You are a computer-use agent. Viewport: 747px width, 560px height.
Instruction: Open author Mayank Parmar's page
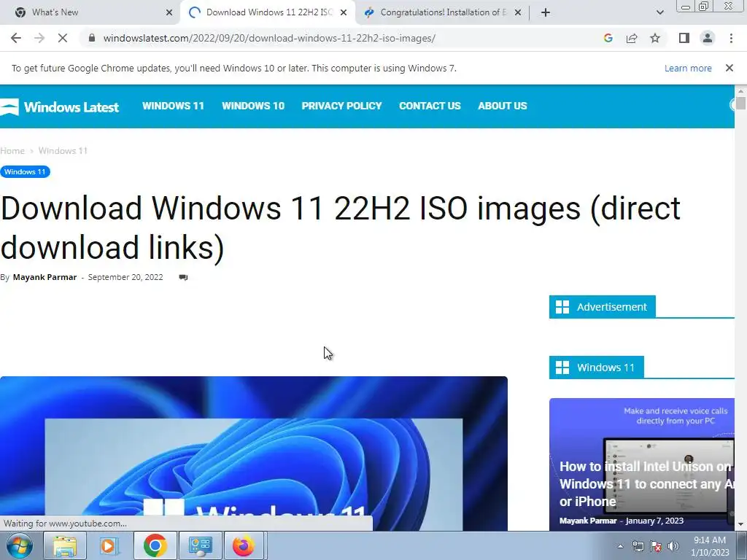(x=44, y=277)
